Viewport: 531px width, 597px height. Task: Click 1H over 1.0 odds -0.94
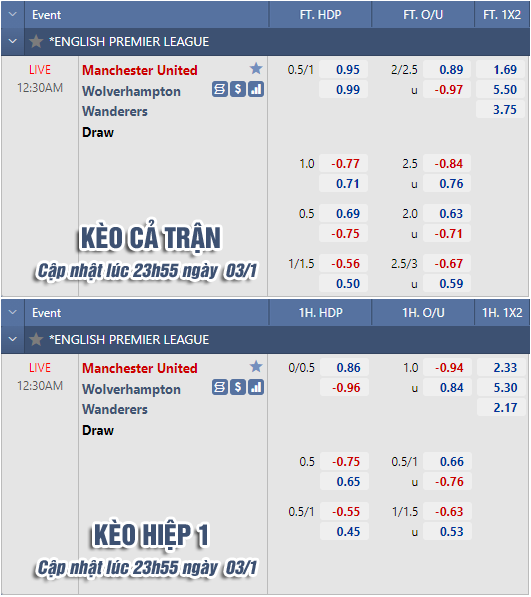point(448,368)
